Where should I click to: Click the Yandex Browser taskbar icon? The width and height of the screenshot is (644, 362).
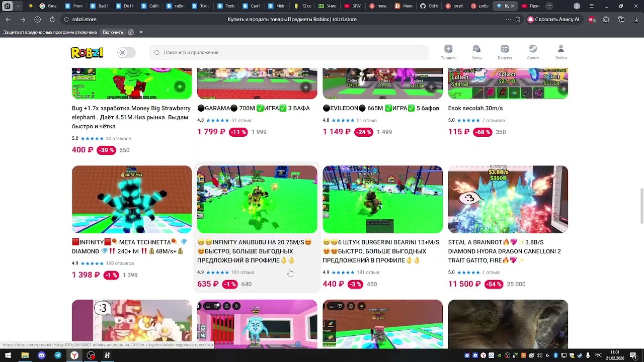click(x=74, y=355)
